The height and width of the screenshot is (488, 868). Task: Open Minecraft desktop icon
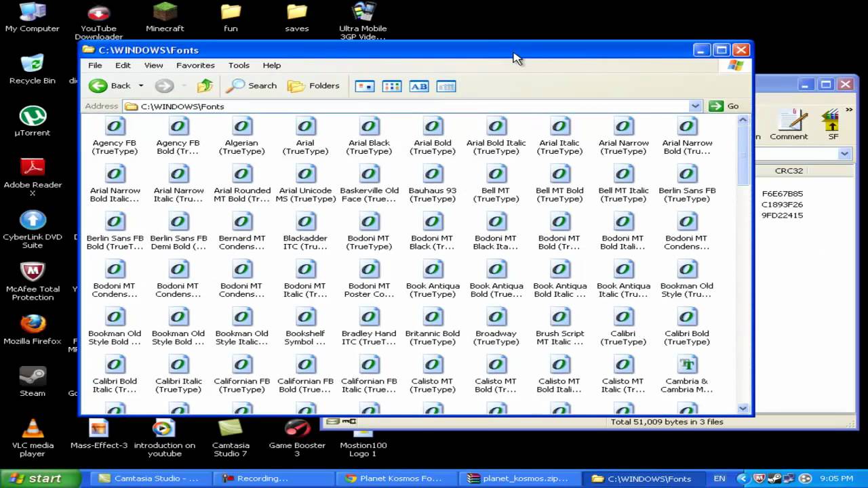coord(165,18)
